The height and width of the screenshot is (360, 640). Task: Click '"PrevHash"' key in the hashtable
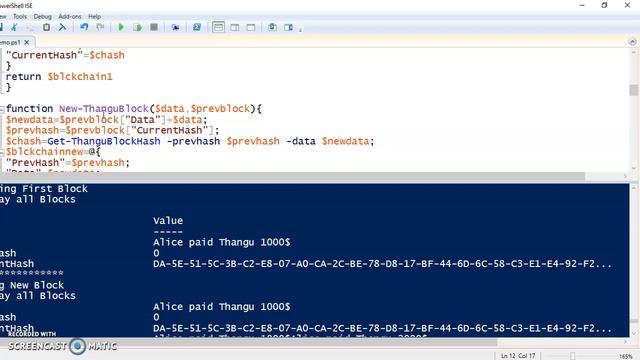point(36,163)
